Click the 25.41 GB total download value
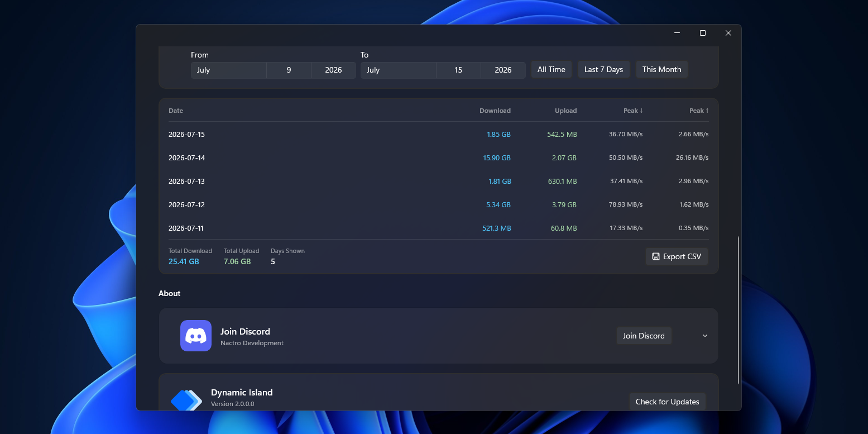Image resolution: width=868 pixels, height=434 pixels. pos(184,261)
